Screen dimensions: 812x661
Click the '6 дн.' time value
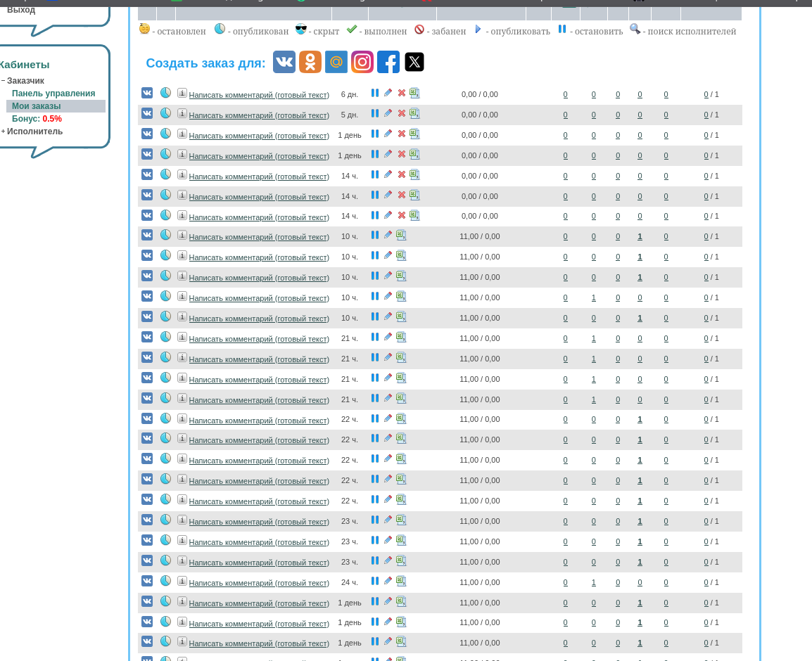pos(350,94)
